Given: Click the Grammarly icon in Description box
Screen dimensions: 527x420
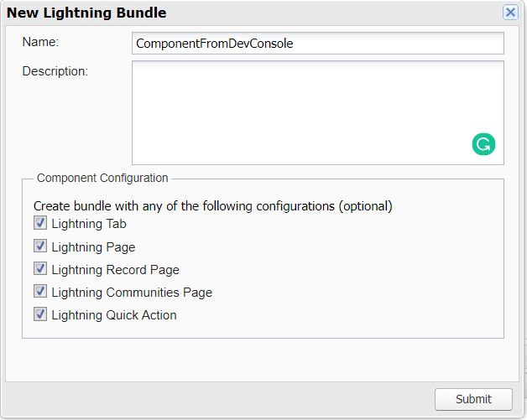Looking at the screenshot, I should 483,144.
